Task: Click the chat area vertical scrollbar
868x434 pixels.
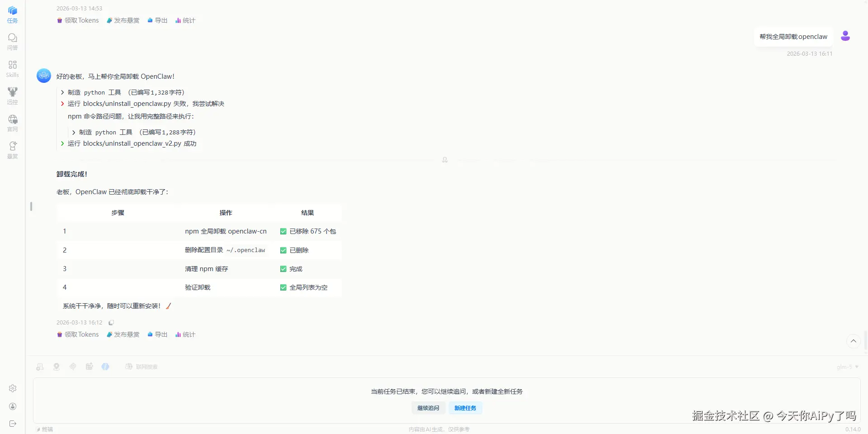Action: [866, 340]
